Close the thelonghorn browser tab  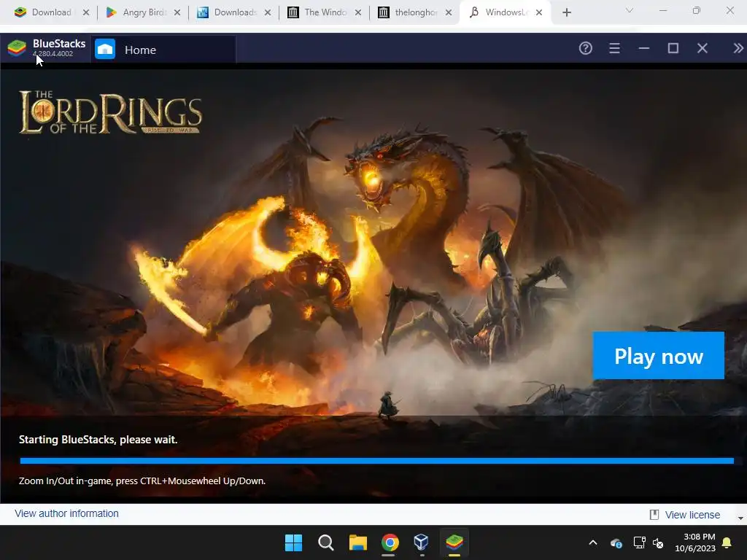point(449,12)
